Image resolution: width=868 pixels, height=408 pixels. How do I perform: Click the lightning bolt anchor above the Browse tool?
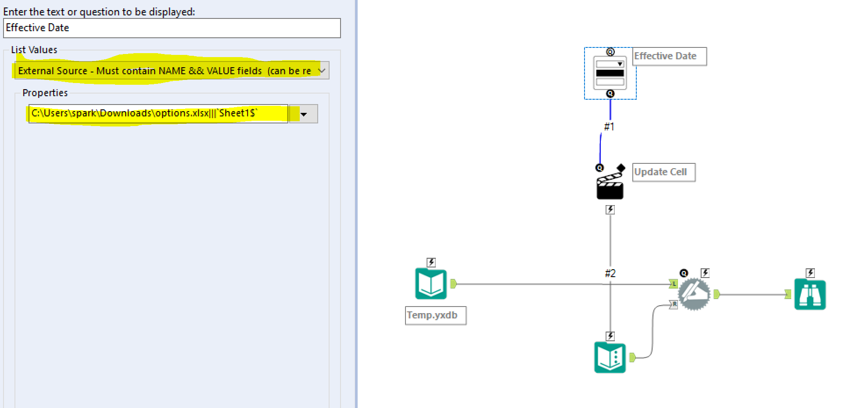810,272
